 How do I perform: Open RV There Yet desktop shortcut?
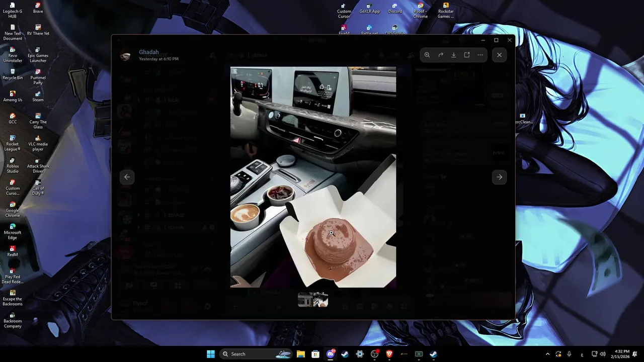pos(38,30)
